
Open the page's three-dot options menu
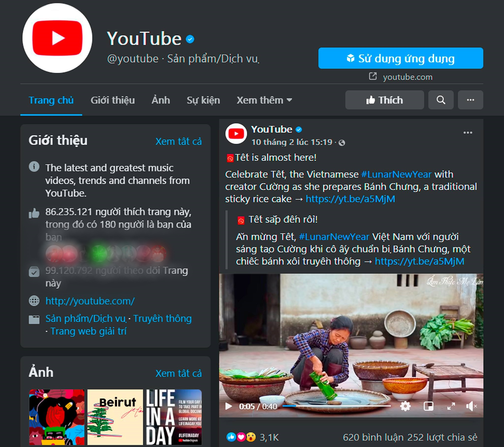(x=470, y=100)
